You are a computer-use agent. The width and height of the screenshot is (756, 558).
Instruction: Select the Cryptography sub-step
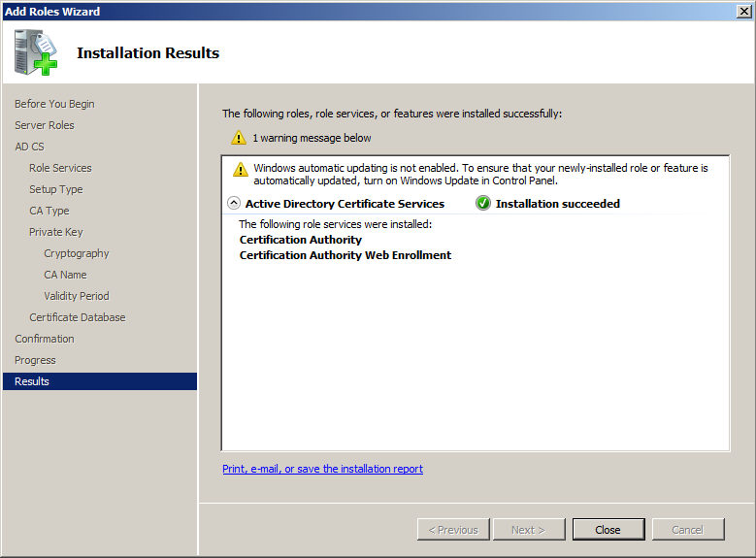click(77, 253)
